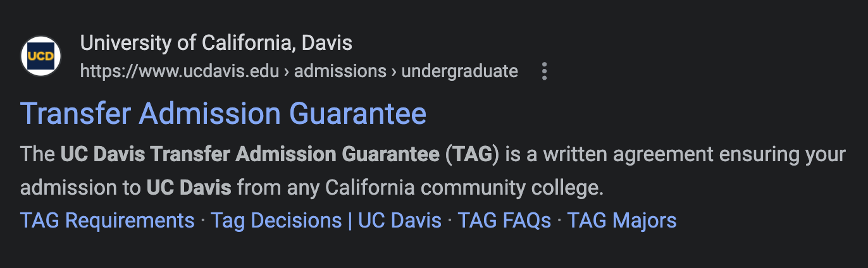Open the three-dot result options menu
The height and width of the screenshot is (268, 868).
pyautogui.click(x=544, y=71)
